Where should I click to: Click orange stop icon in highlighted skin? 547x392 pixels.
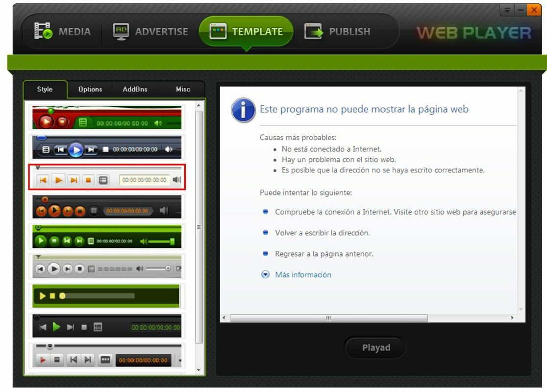click(88, 180)
